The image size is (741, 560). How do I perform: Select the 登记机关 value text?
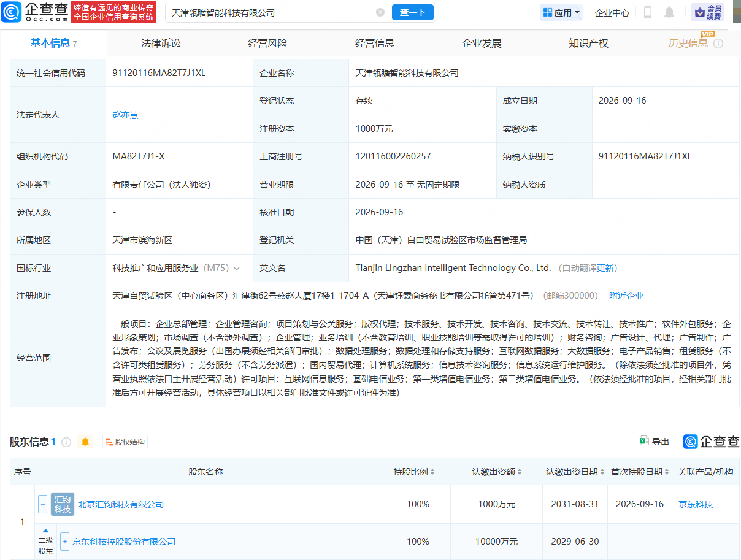click(441, 240)
